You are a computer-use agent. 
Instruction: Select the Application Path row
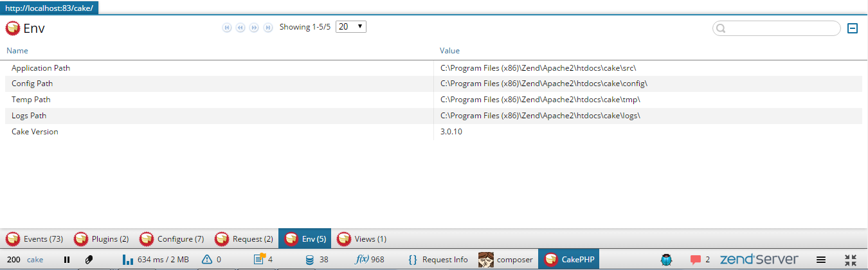(x=433, y=68)
